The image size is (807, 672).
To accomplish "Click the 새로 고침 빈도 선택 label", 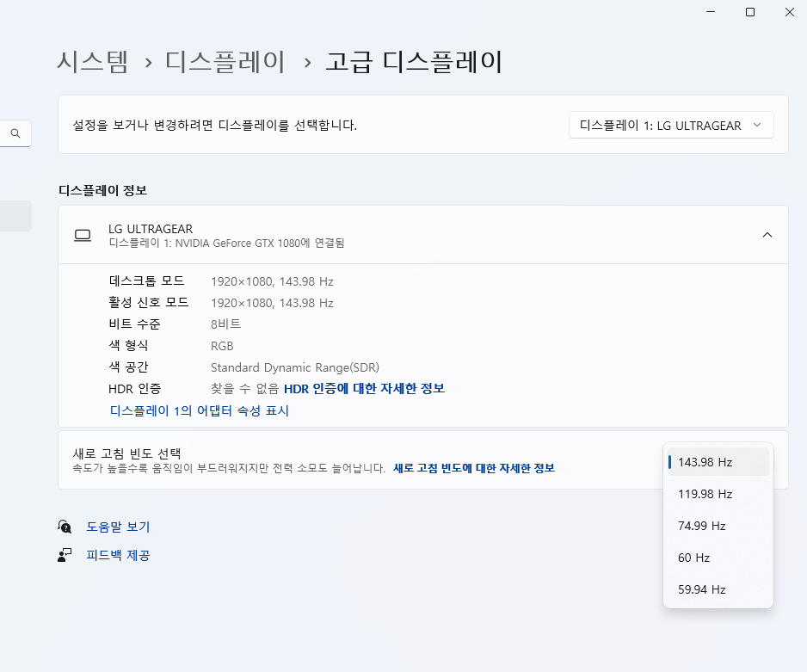I will click(126, 453).
